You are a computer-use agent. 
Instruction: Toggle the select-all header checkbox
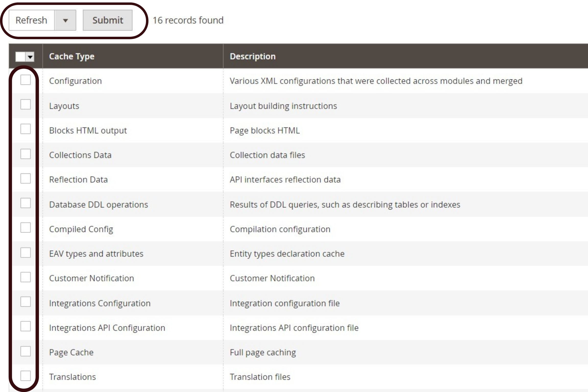pyautogui.click(x=20, y=57)
